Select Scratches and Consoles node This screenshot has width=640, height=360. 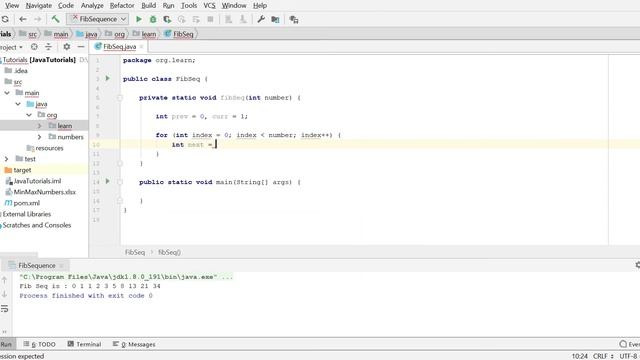(36, 225)
